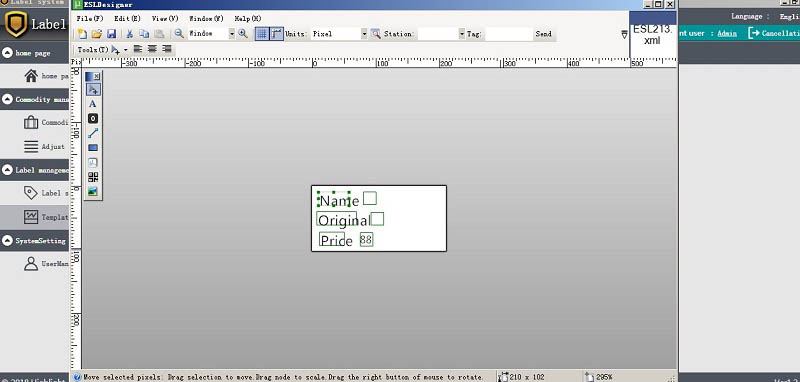Expand the Tools pointer dropdown arrow
This screenshot has height=382, width=800.
[126, 50]
